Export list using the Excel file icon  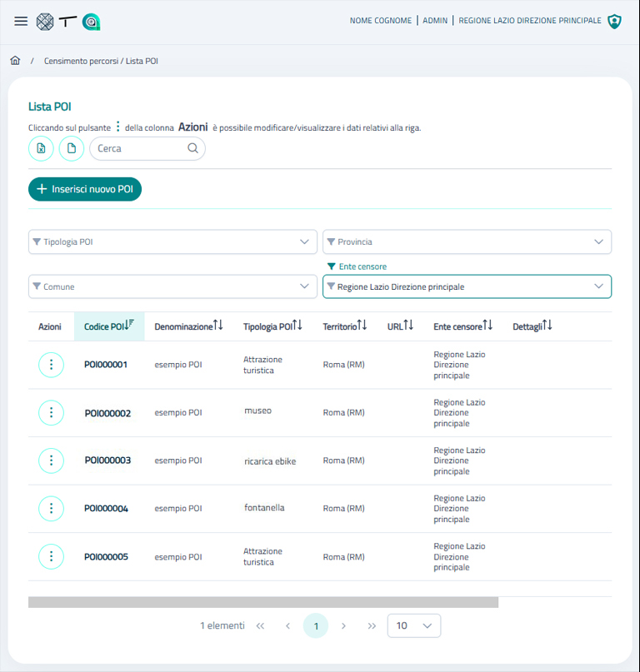click(x=41, y=148)
